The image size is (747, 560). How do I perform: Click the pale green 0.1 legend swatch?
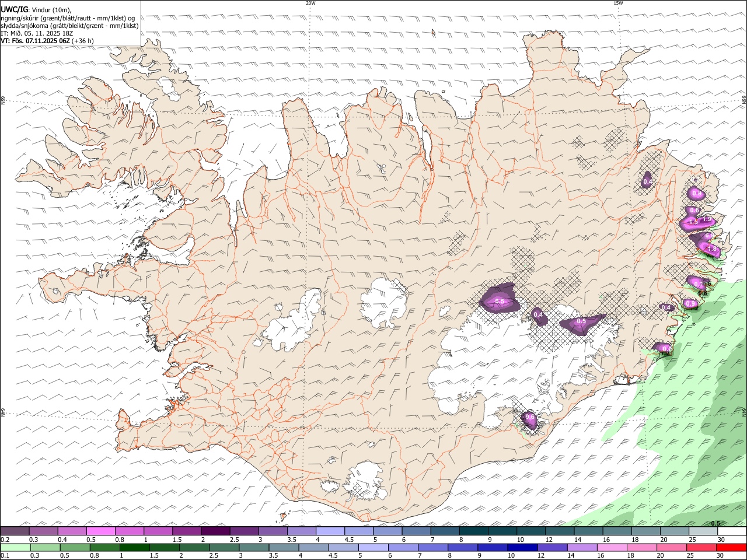click(15, 548)
